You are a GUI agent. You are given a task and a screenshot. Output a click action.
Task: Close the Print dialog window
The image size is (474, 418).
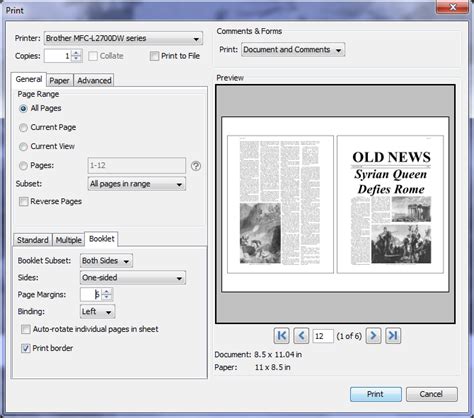coord(453,7)
